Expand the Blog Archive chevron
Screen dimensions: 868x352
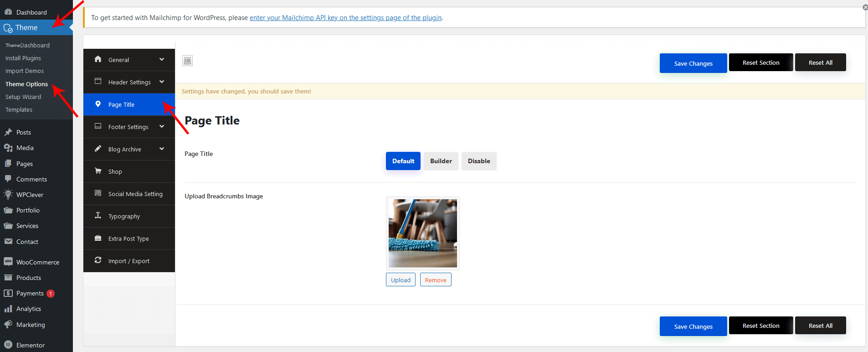[x=162, y=149]
